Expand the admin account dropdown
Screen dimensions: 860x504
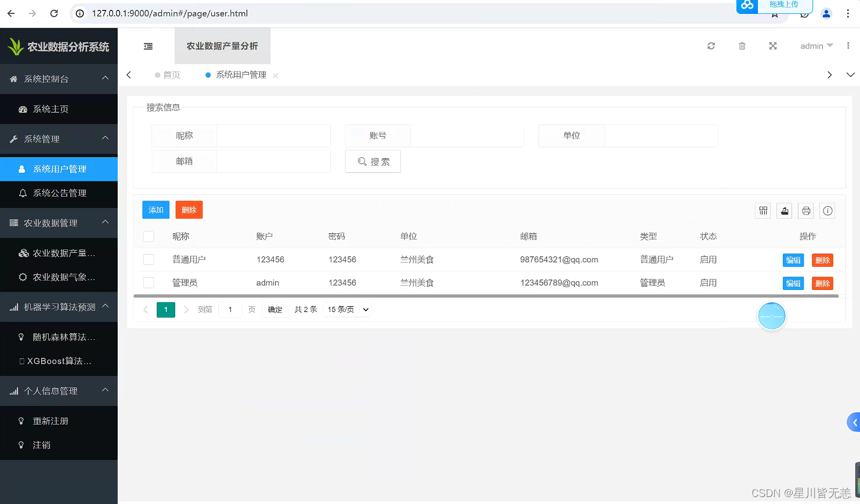(816, 46)
